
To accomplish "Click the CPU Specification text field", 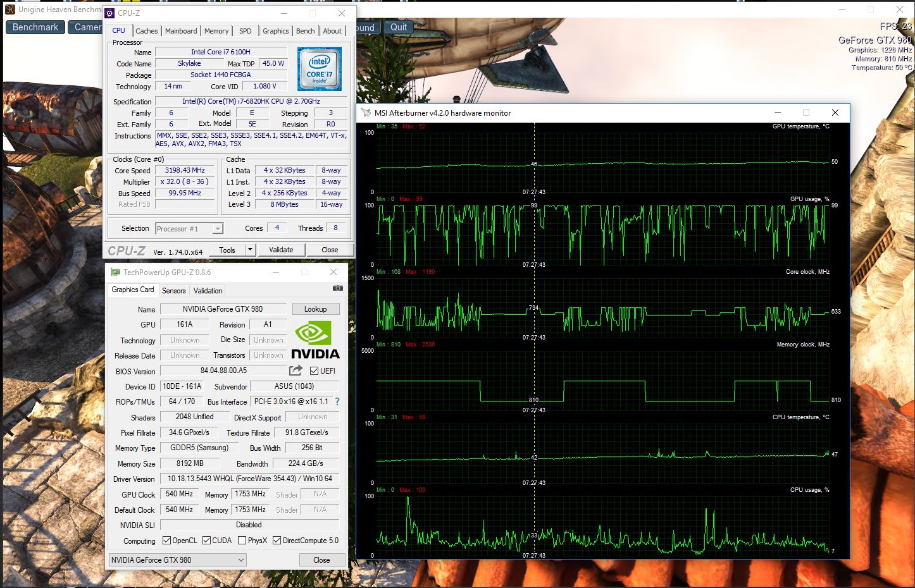I will pos(251,101).
